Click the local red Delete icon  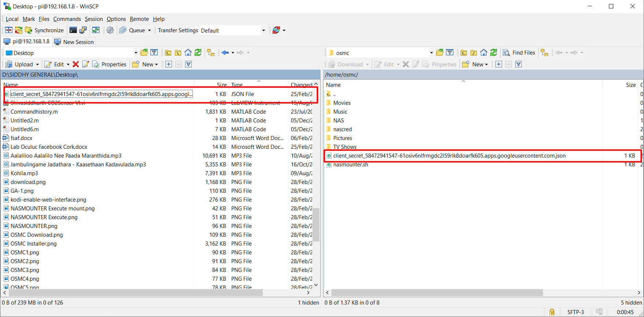76,64
